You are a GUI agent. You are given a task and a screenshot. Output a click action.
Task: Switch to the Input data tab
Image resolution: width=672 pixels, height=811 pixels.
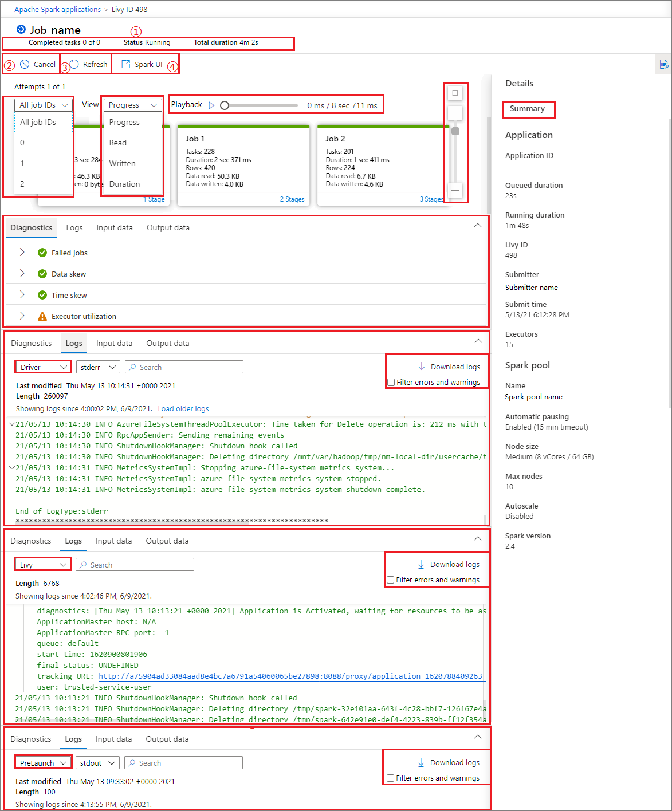pos(114,227)
